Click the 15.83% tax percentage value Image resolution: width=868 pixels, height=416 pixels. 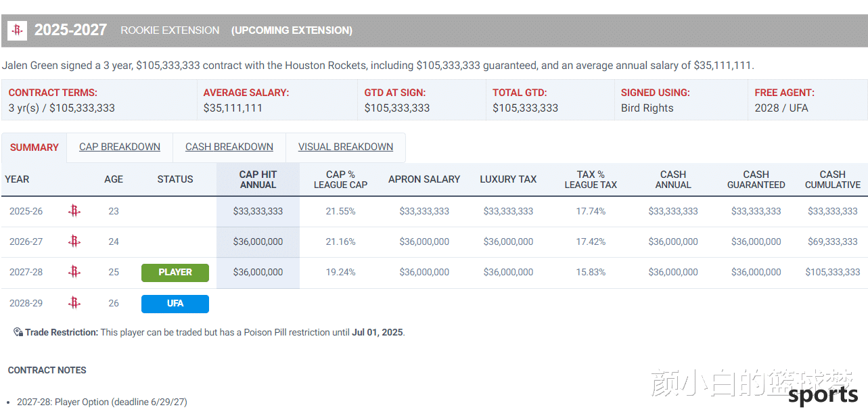pyautogui.click(x=591, y=272)
